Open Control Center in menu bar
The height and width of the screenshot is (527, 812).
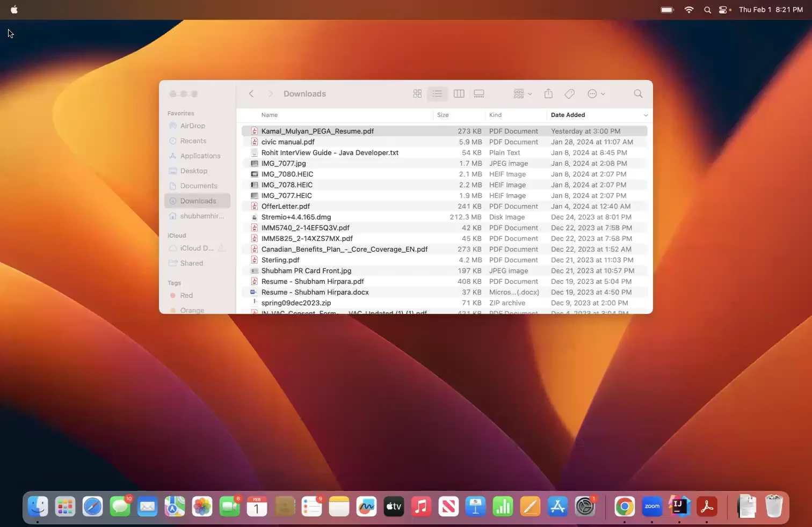pyautogui.click(x=723, y=10)
